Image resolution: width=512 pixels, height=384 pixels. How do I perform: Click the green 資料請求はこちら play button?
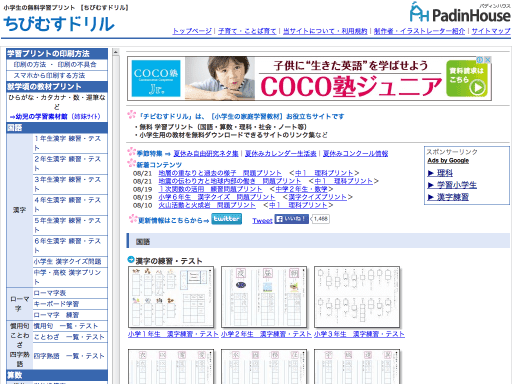pos(467,79)
